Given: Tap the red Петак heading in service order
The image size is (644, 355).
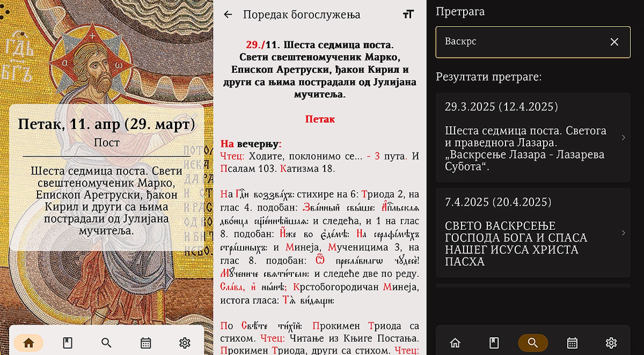Looking at the screenshot, I should click(320, 119).
